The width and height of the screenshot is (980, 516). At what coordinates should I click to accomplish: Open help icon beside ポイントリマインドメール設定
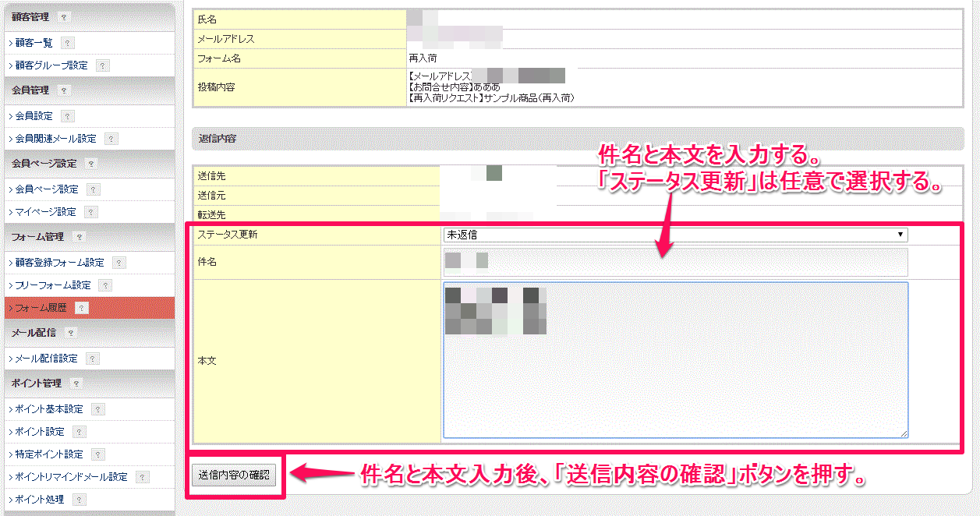pos(142,477)
